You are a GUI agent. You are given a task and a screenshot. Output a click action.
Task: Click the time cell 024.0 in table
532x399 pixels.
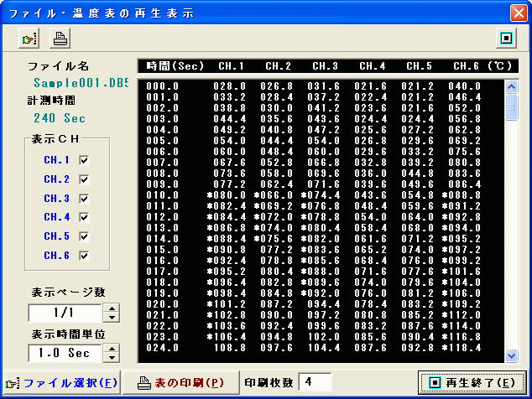(x=163, y=348)
